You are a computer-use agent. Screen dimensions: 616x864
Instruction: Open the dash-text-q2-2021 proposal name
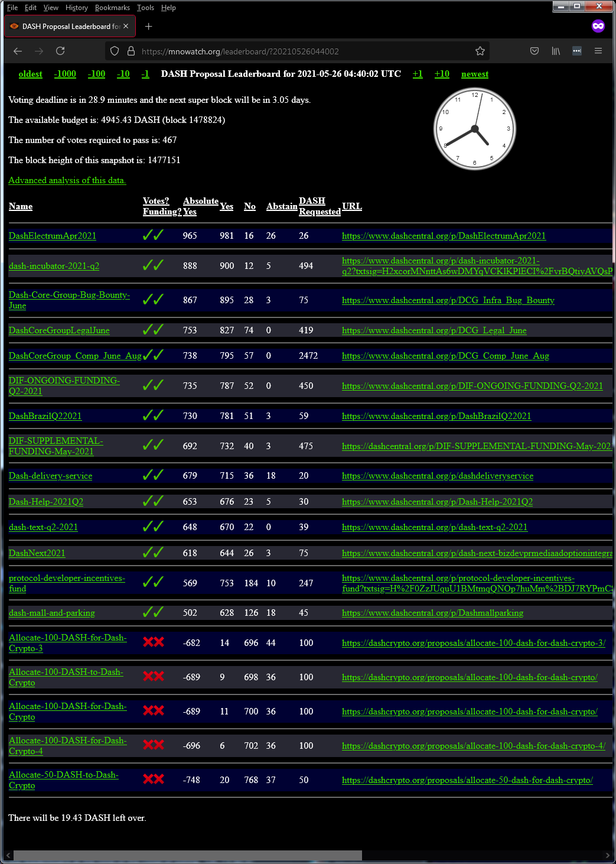click(x=44, y=527)
